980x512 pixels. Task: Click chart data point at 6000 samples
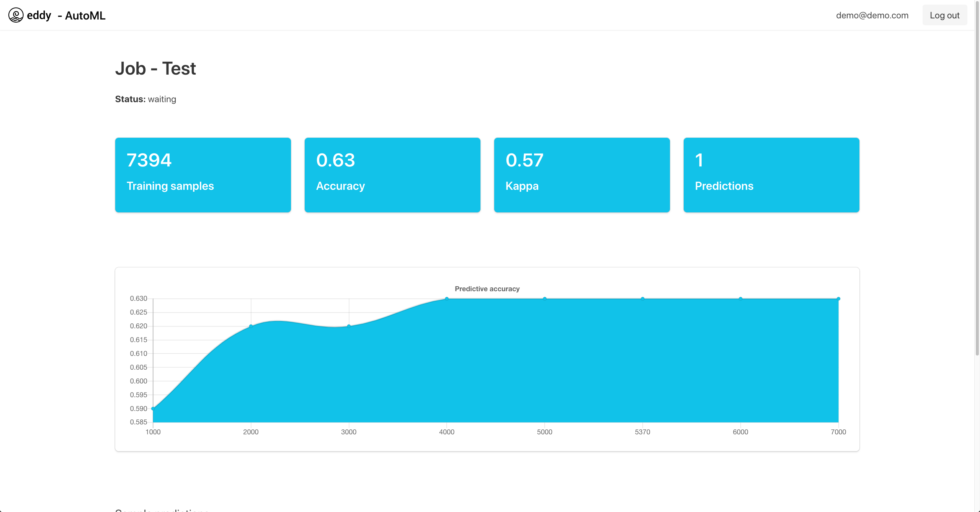coord(741,299)
